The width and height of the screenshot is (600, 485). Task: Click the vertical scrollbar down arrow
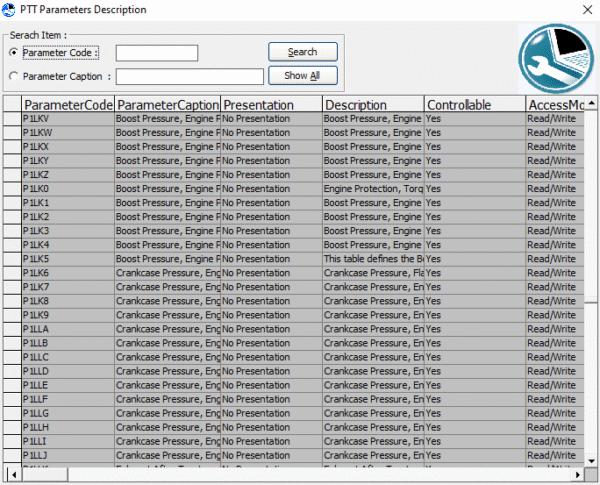(x=591, y=461)
